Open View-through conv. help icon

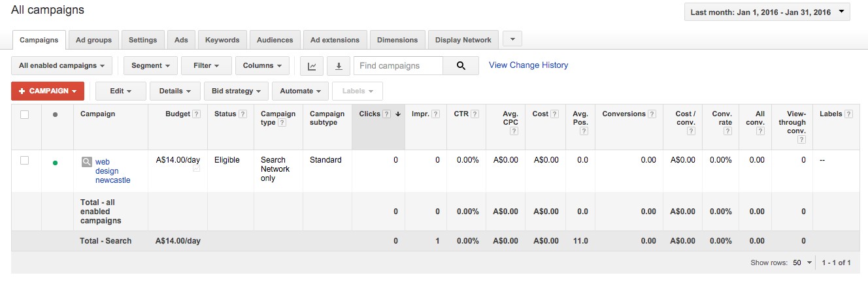[x=802, y=140]
